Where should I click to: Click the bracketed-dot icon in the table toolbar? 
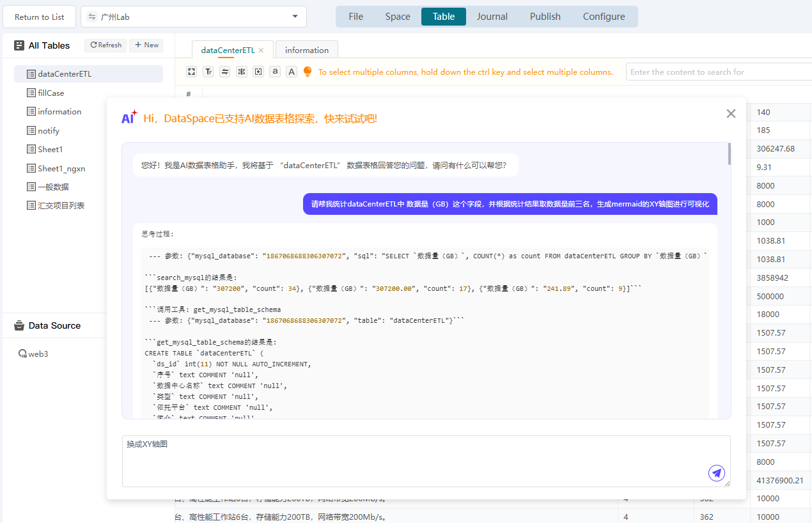(258, 72)
